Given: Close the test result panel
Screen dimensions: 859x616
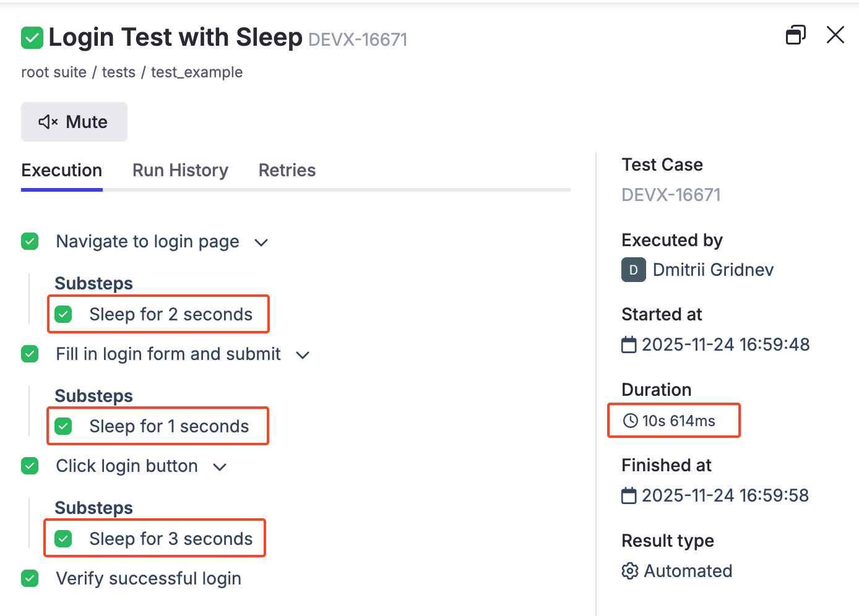Looking at the screenshot, I should point(835,35).
